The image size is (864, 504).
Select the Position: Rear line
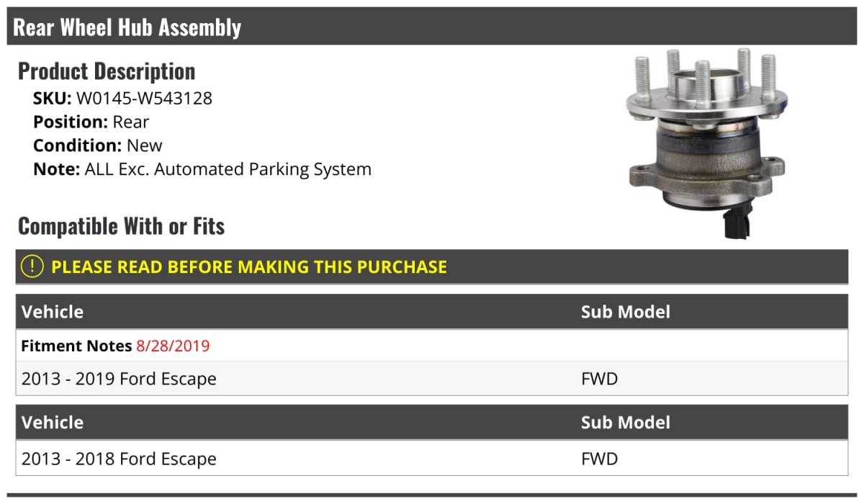[x=91, y=122]
